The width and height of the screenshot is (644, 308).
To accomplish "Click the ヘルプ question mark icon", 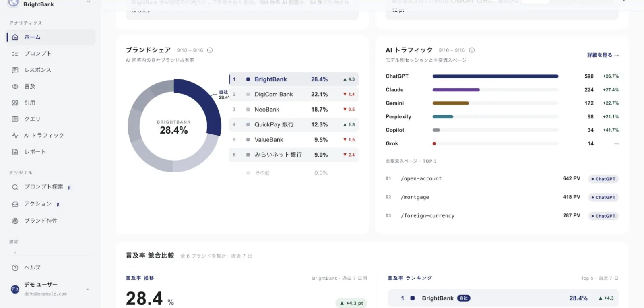I will coord(15,268).
